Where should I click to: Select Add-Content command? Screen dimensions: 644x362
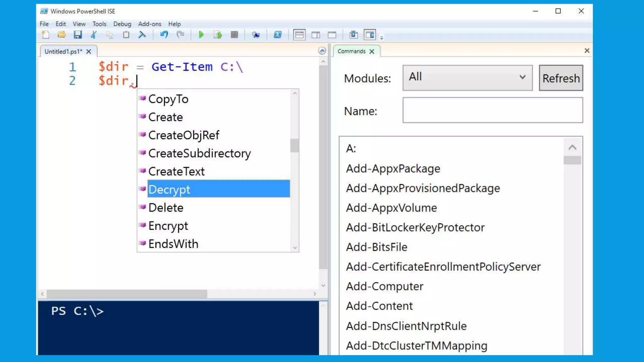[x=379, y=306]
